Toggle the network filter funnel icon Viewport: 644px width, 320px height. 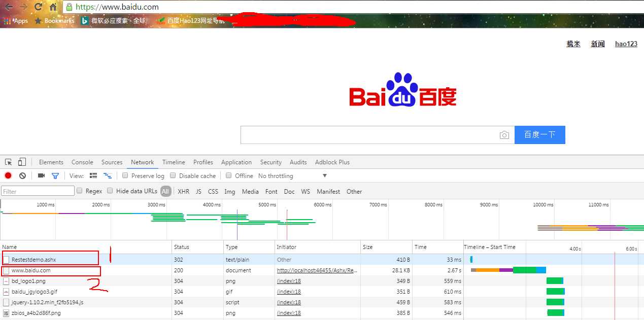[55, 176]
